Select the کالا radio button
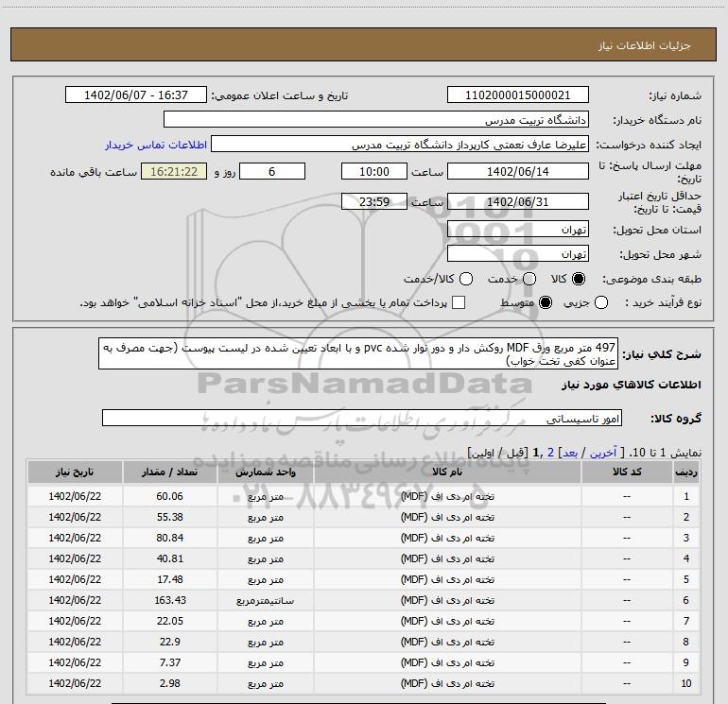Screen dimensions: 728x704 pos(579,279)
